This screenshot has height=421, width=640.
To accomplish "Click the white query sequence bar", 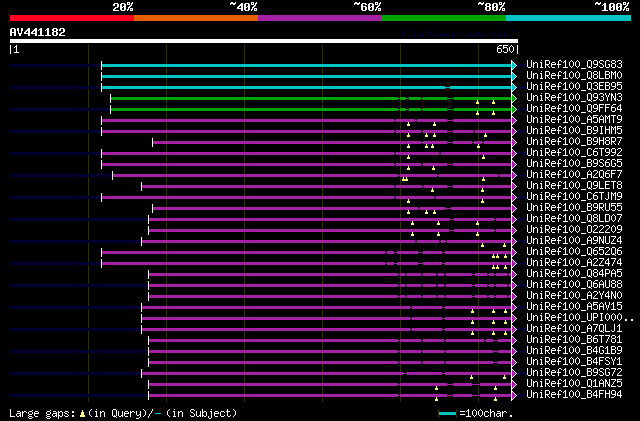I will 264,41.
